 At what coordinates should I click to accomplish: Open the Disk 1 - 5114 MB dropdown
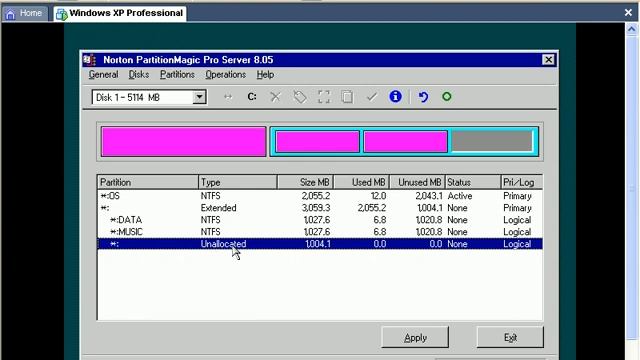point(199,97)
